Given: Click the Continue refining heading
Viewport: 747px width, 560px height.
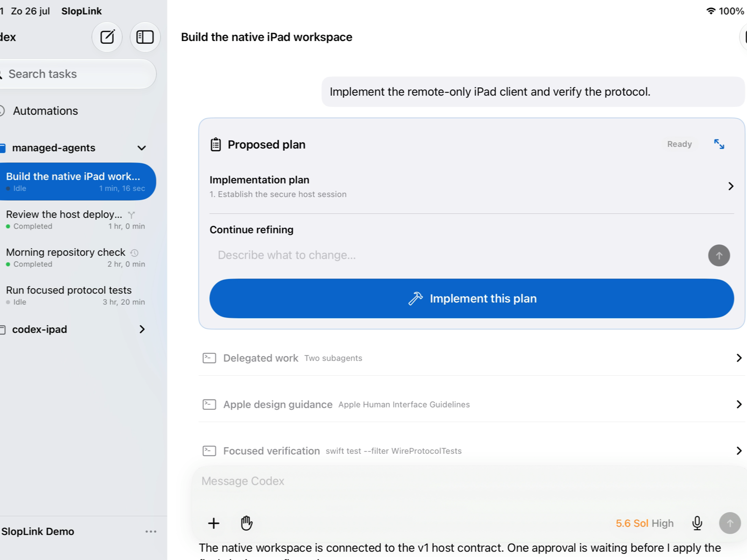Looking at the screenshot, I should tap(251, 230).
